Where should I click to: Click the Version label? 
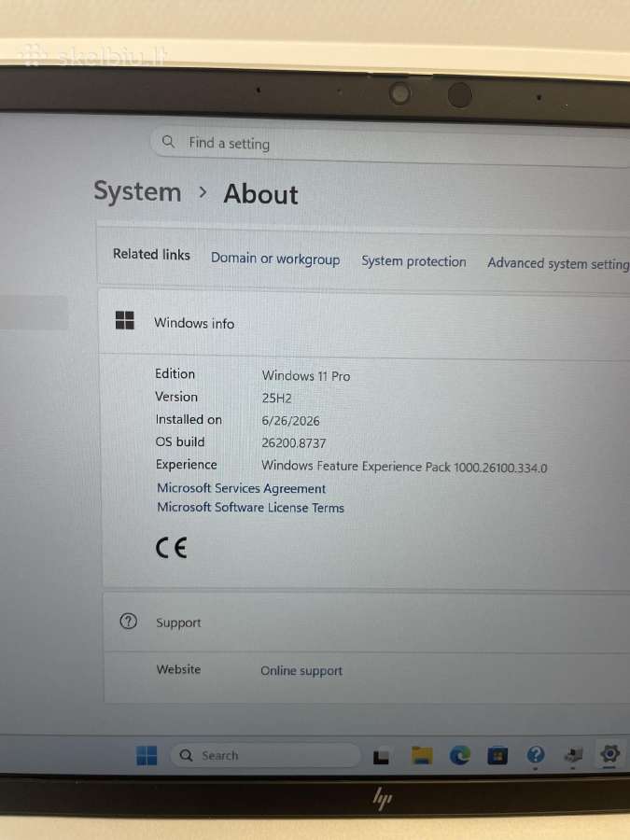click(x=176, y=397)
